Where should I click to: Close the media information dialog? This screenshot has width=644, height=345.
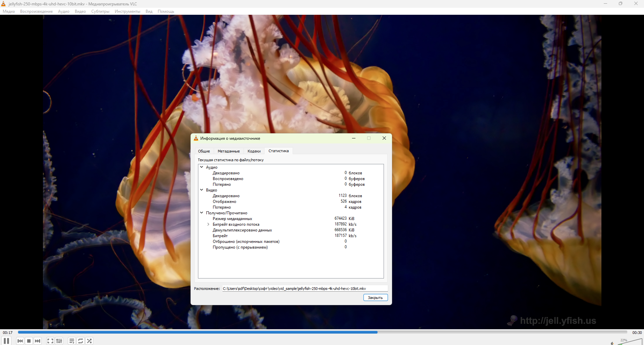pyautogui.click(x=384, y=138)
